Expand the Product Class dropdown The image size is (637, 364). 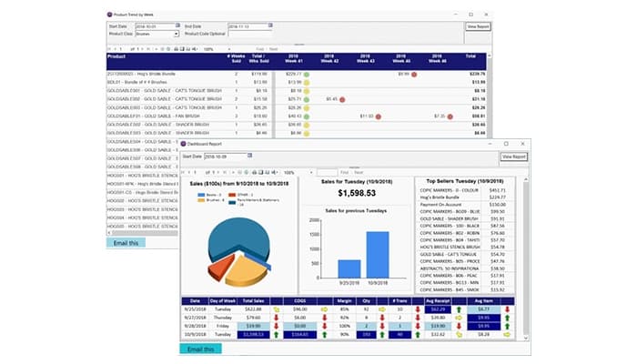pos(177,35)
